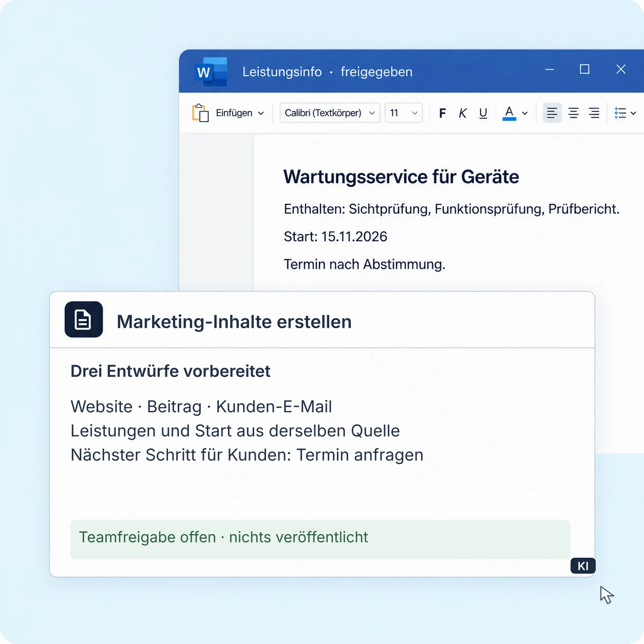The width and height of the screenshot is (644, 644).
Task: Click the document icon beside Marketing-Inhalte erstellen
Action: coord(84,319)
